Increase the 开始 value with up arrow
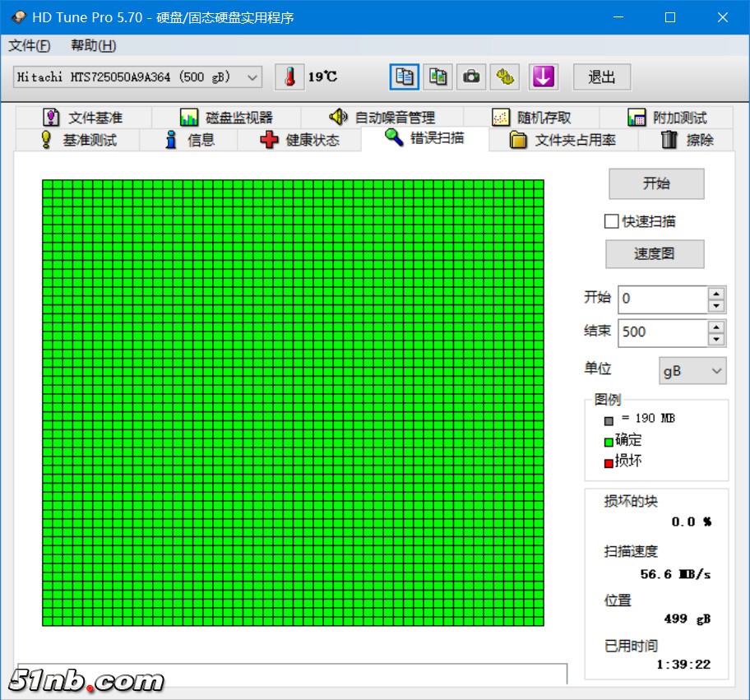Viewport: 750px width, 700px height. click(716, 293)
